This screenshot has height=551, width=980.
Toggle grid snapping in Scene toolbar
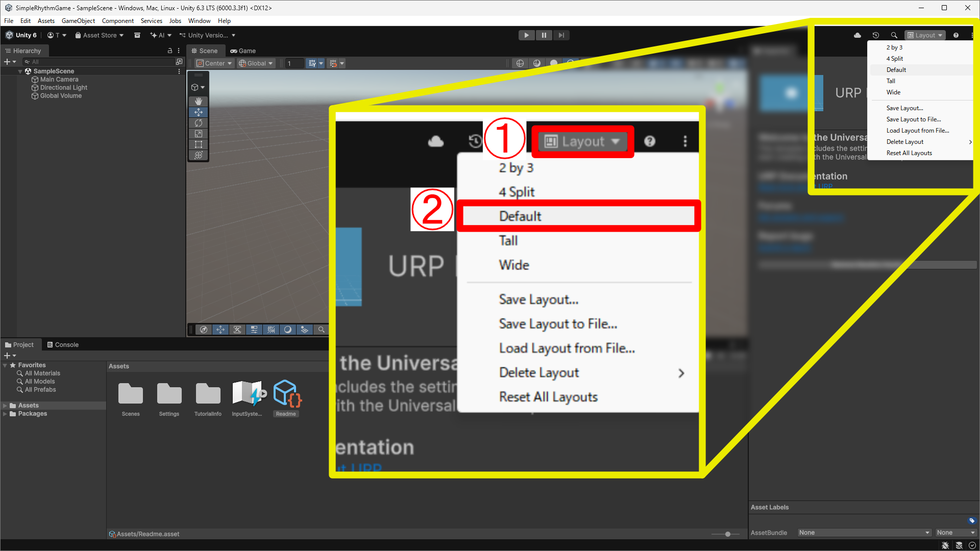[333, 63]
